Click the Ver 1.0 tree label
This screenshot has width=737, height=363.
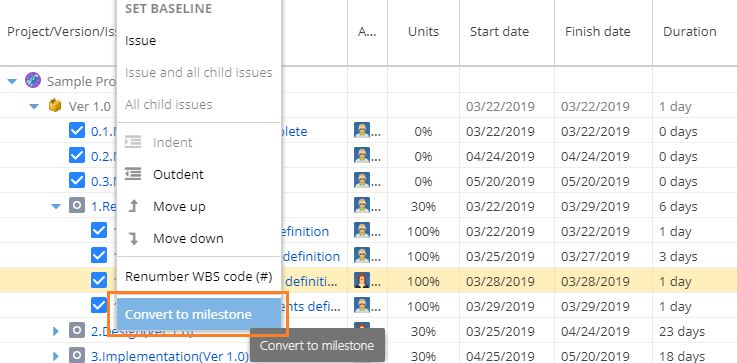[x=90, y=106]
